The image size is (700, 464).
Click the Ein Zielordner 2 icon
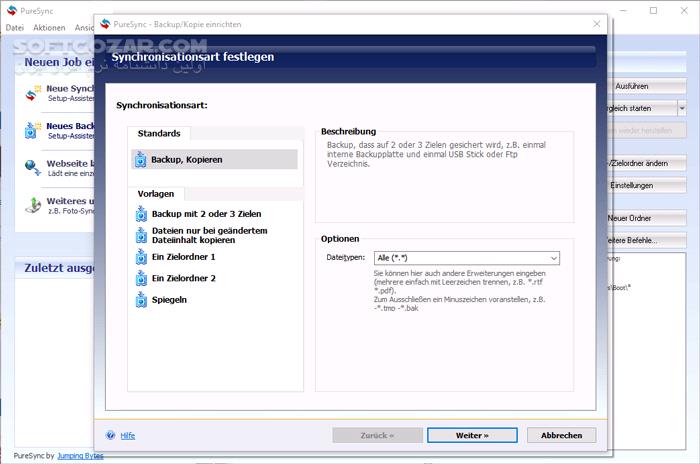tap(141, 278)
